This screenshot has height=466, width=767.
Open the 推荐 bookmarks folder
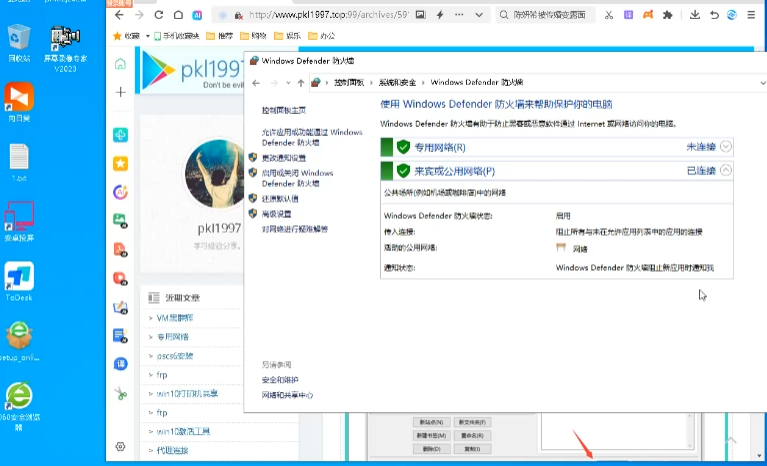(x=220, y=36)
